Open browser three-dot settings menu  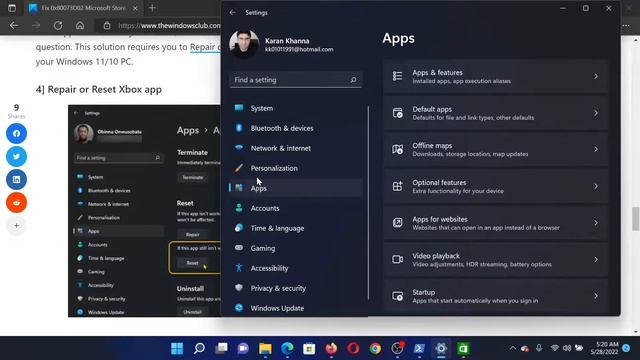[x=626, y=25]
